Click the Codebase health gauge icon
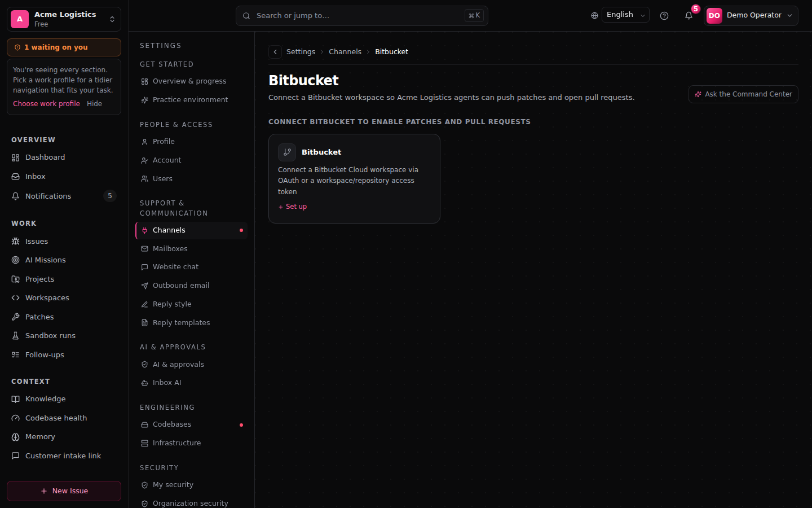The height and width of the screenshot is (508, 812). coord(16,418)
